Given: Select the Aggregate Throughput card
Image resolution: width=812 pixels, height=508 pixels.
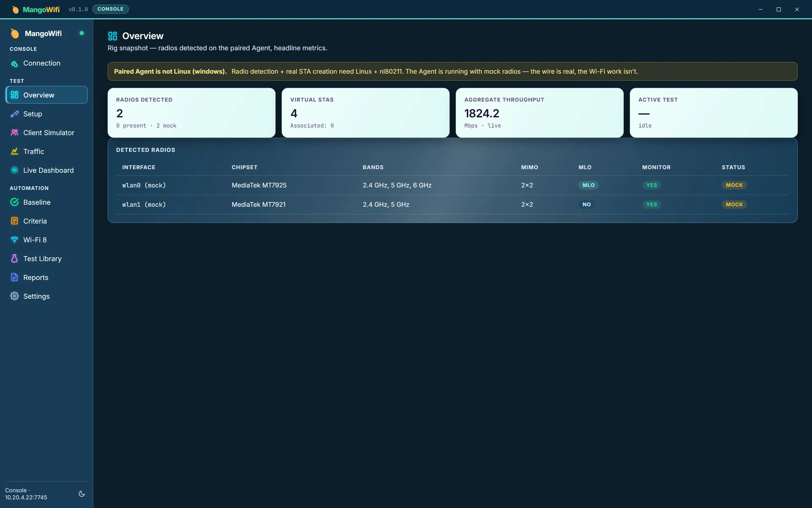Looking at the screenshot, I should pyautogui.click(x=540, y=113).
